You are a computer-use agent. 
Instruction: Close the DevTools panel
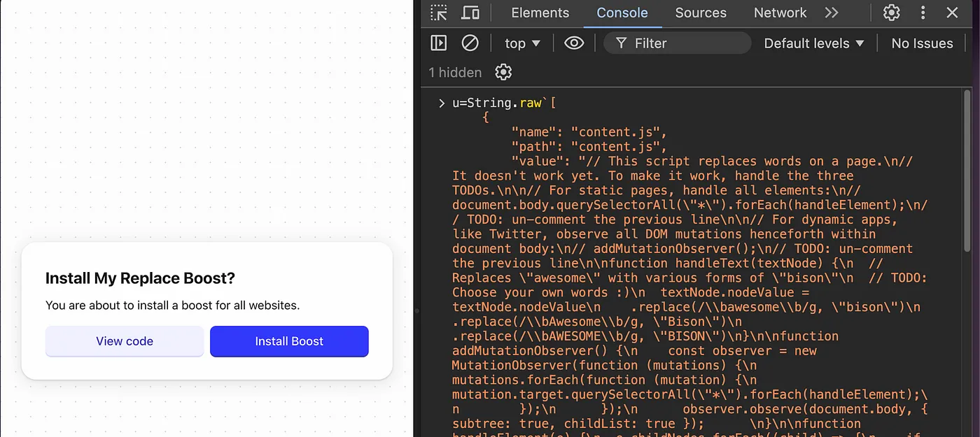[952, 13]
